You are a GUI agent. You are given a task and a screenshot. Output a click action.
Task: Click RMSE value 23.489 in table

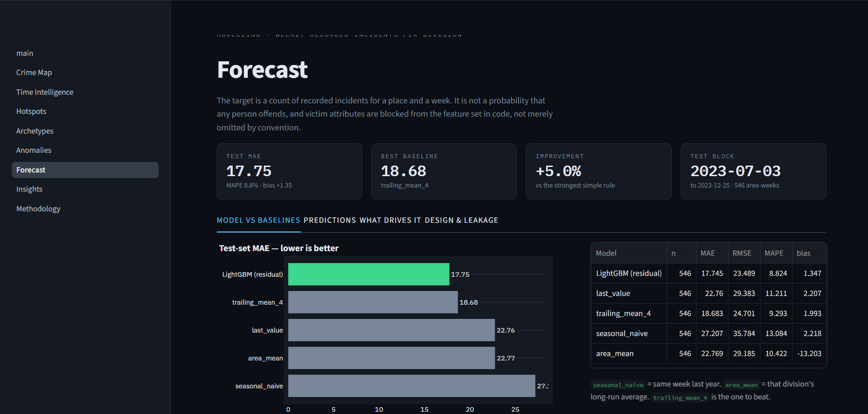tap(744, 273)
